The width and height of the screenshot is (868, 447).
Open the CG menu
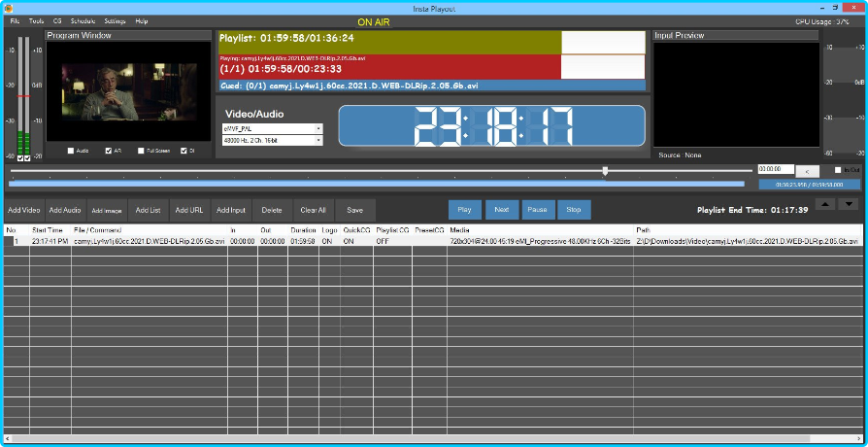click(57, 20)
